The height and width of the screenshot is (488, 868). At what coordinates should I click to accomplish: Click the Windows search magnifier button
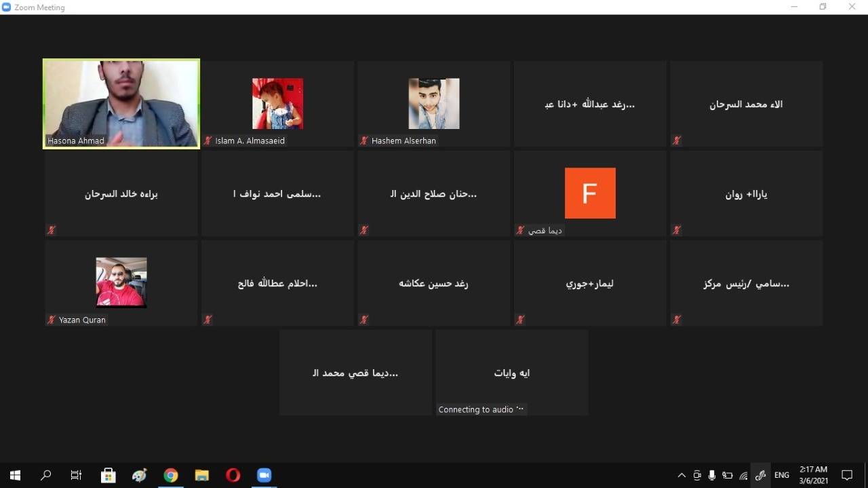[45, 475]
